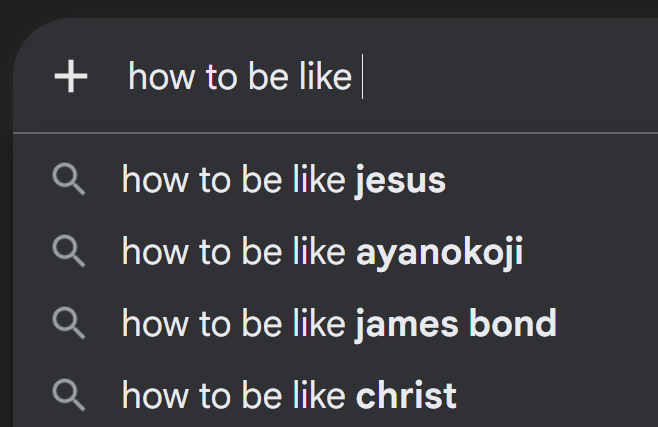
Task: Click the bold word 'christ'
Action: tap(406, 396)
